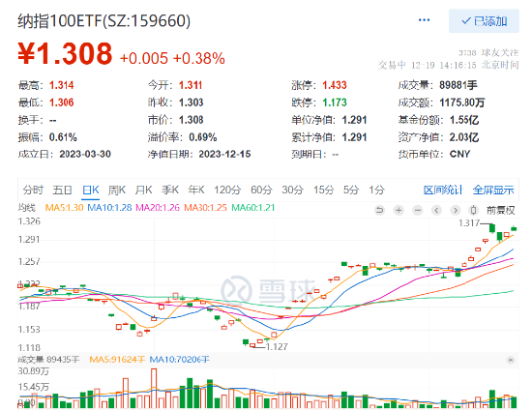Switch to the 1分 interval tab
This screenshot has height=411, width=532.
pyautogui.click(x=376, y=190)
